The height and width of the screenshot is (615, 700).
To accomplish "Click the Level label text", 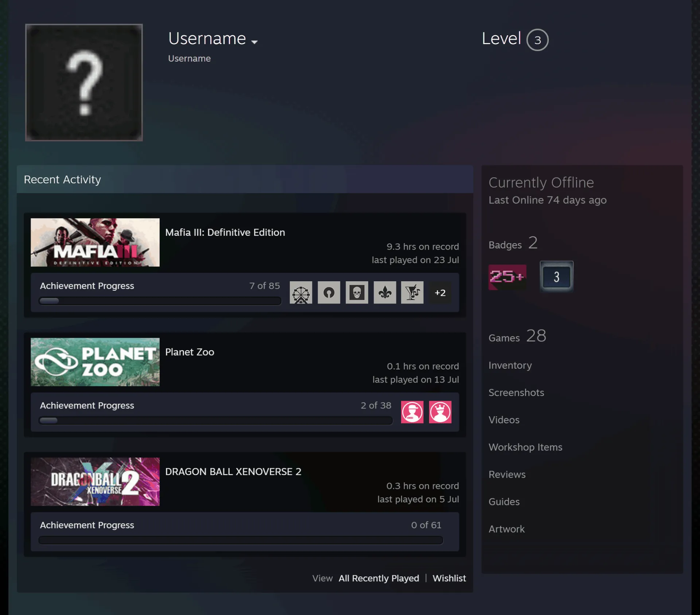I will pyautogui.click(x=501, y=39).
